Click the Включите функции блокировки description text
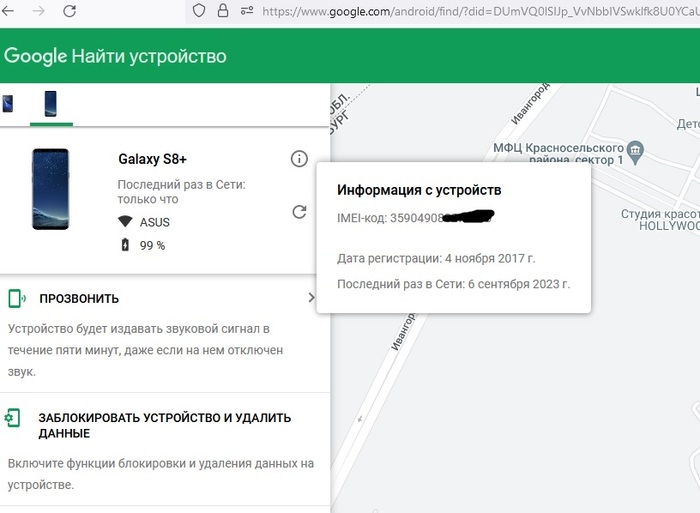This screenshot has width=700, height=513. [161, 474]
